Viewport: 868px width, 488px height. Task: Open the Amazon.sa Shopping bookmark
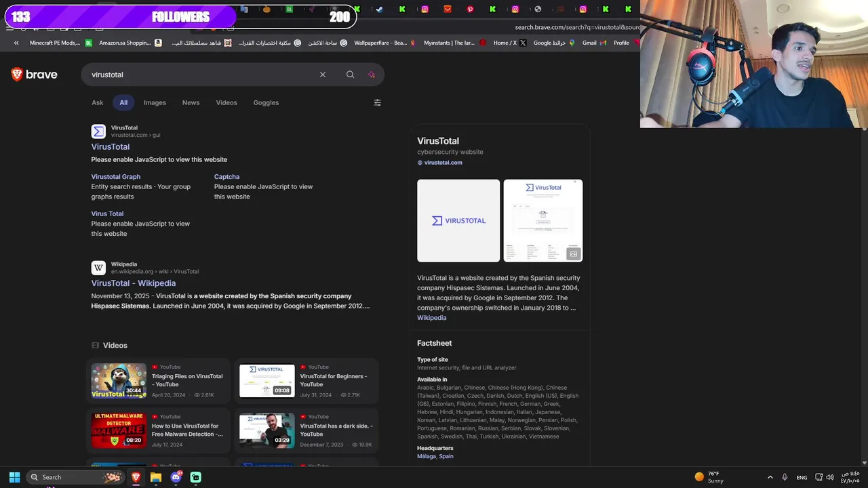click(130, 43)
